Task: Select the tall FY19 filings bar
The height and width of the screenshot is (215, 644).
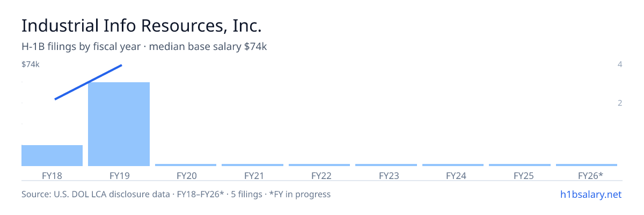Action: 119,124
